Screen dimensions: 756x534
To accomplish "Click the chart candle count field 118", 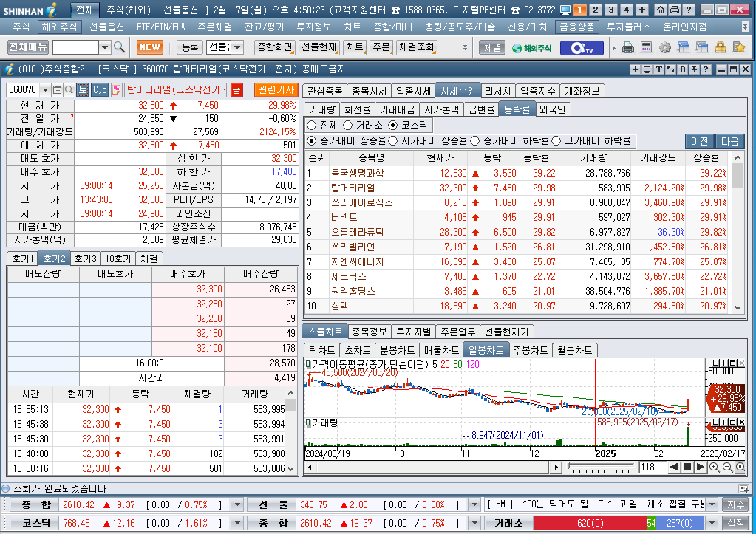I will coord(652,467).
